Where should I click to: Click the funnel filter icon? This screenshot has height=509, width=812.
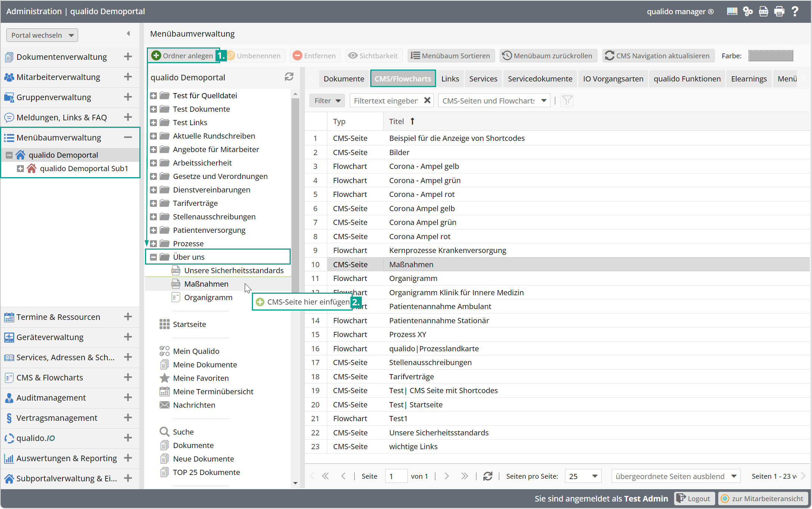(567, 101)
